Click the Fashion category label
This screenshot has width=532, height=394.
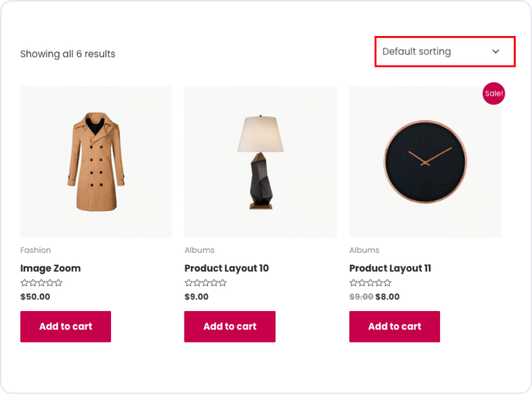(35, 250)
